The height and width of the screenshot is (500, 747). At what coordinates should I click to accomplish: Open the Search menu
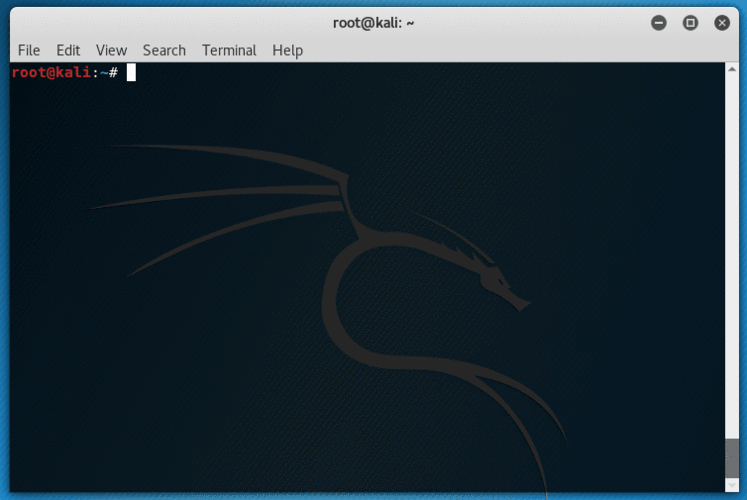[164, 50]
